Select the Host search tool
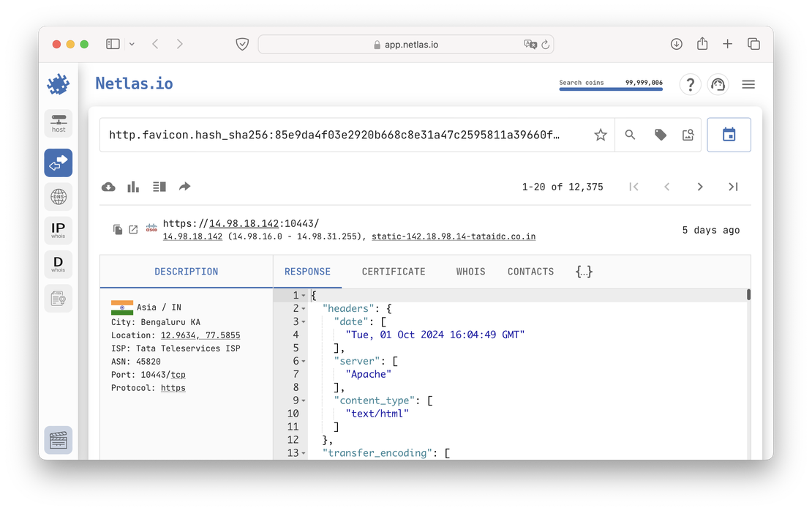The image size is (812, 511). [x=58, y=123]
